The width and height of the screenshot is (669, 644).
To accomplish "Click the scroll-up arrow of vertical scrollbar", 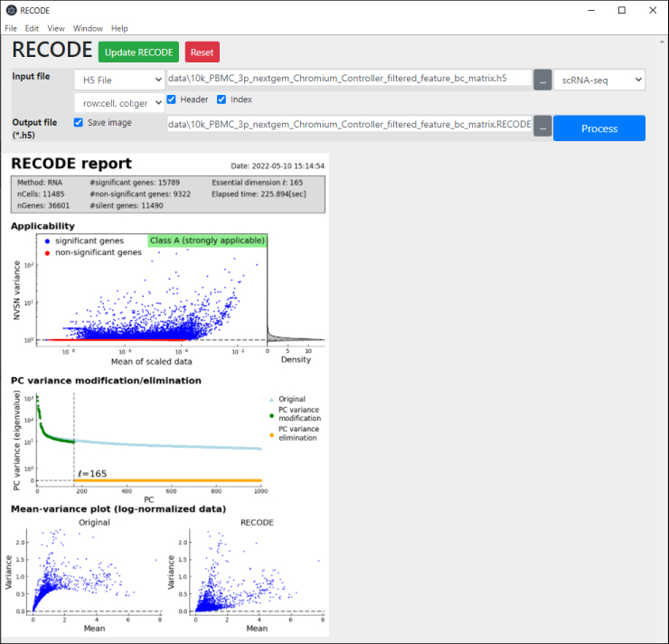I will tap(662, 42).
